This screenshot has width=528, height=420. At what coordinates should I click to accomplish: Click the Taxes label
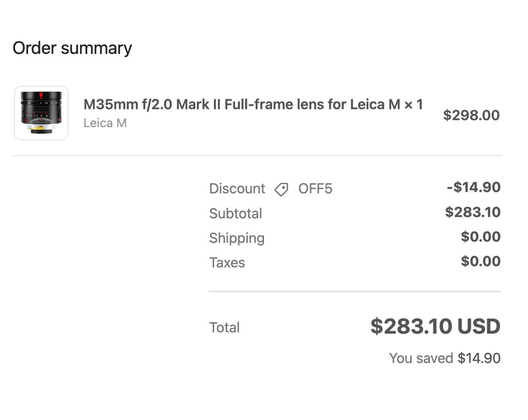coord(227,262)
